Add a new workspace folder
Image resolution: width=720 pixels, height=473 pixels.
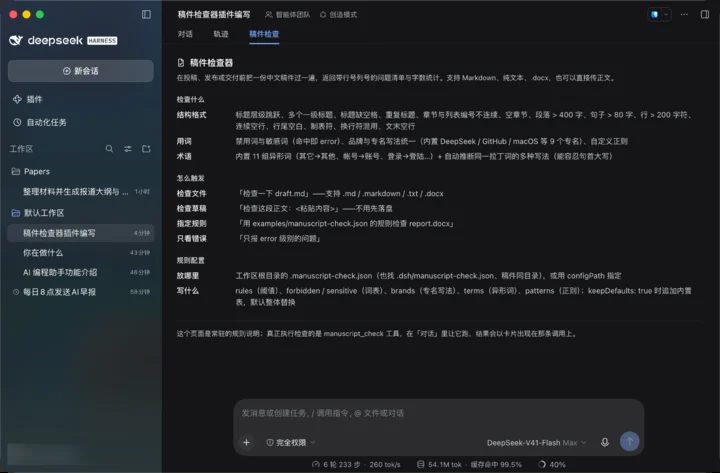point(146,149)
